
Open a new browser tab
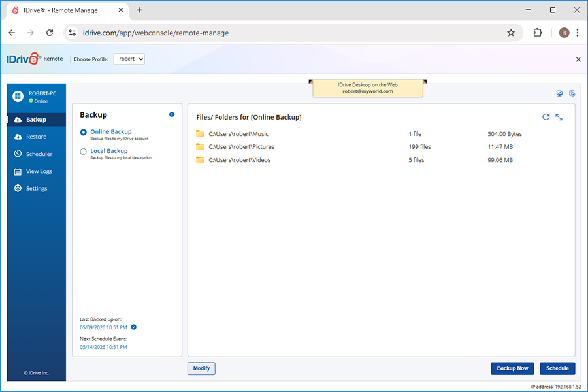139,10
